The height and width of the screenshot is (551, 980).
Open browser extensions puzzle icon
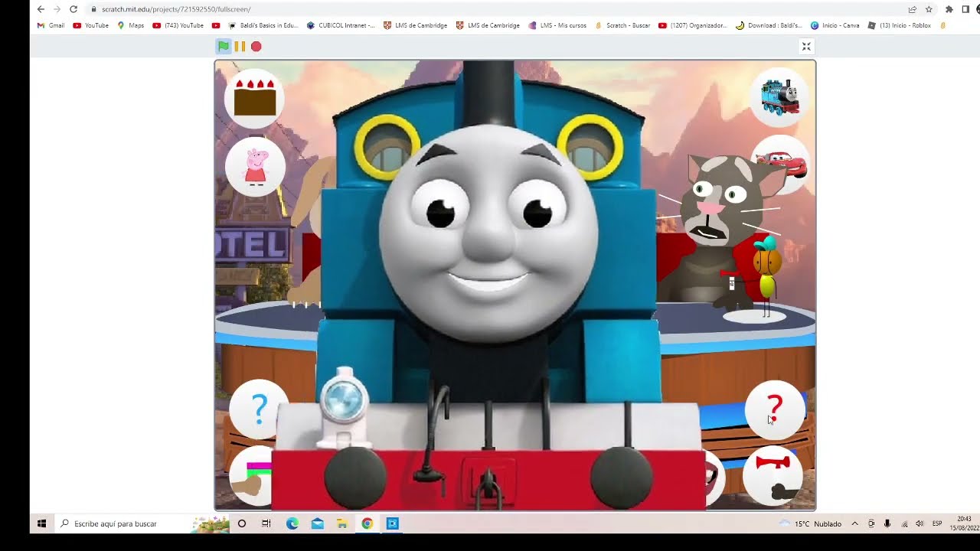point(949,9)
